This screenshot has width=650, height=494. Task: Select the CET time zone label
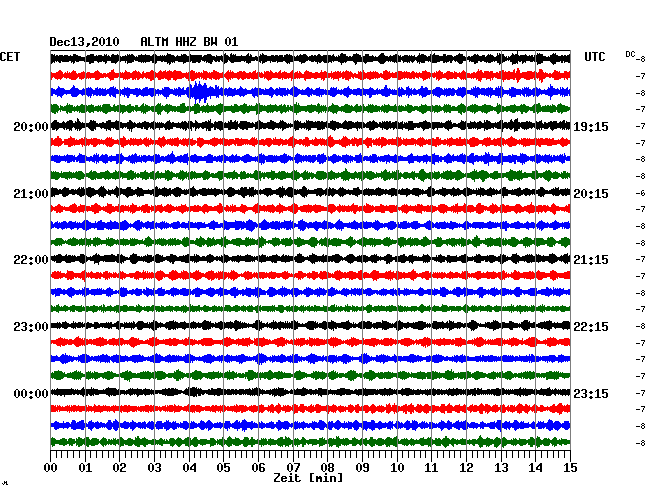coord(10,57)
